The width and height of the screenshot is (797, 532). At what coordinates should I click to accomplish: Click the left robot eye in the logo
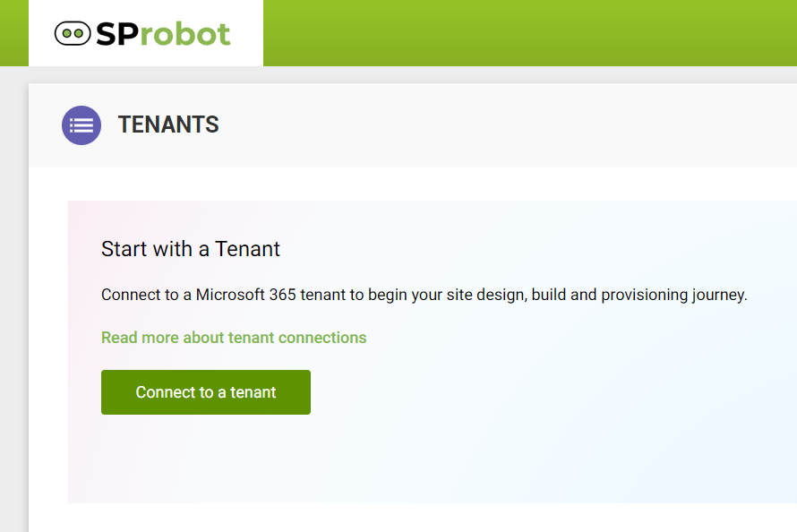click(66, 32)
